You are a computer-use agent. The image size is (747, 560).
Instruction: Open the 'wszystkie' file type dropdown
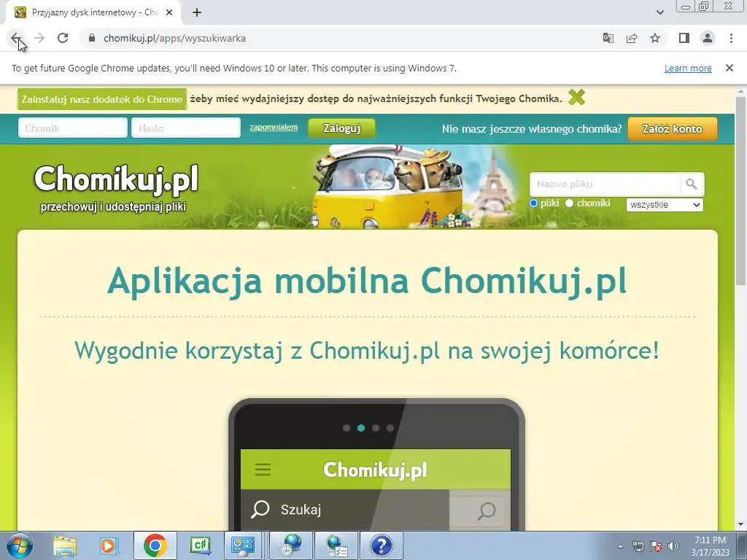click(665, 205)
